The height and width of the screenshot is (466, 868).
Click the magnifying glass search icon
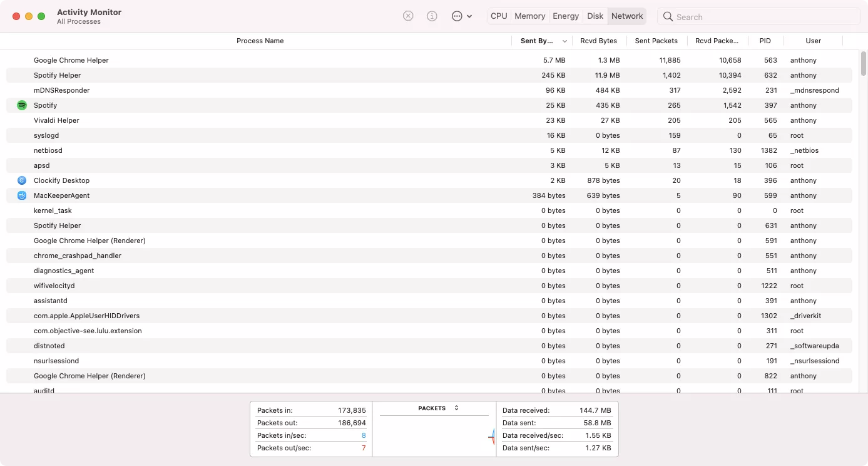tap(668, 17)
